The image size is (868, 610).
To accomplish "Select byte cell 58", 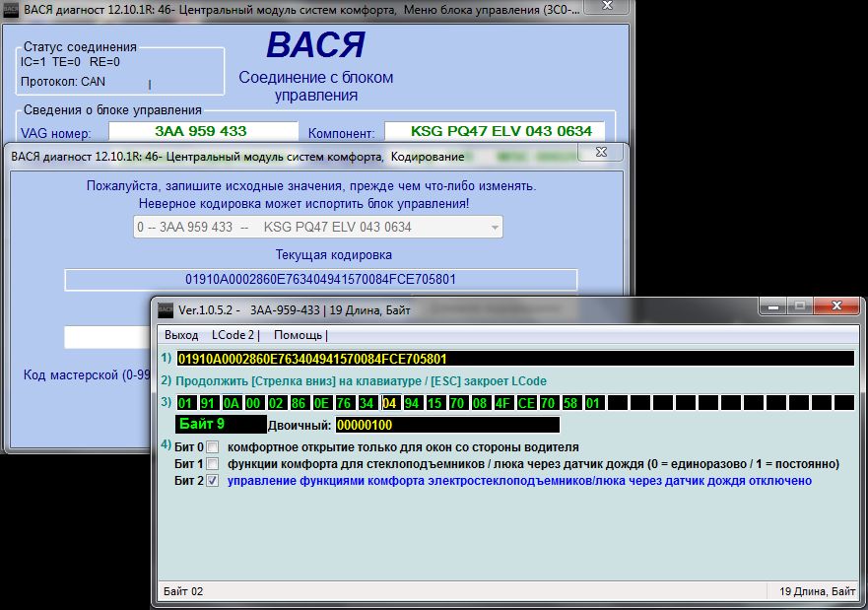I will tap(571, 403).
